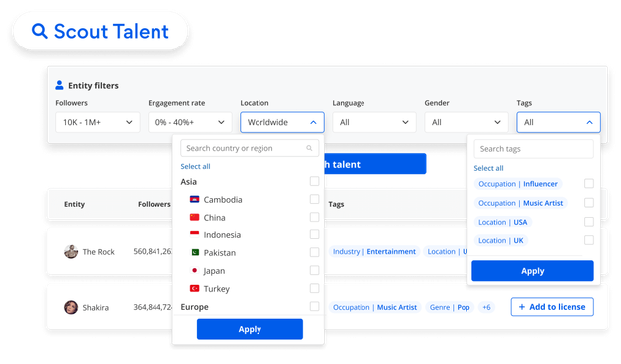This screenshot has width=621, height=364.
Task: Check the Indonesia checkbox
Action: (x=314, y=234)
